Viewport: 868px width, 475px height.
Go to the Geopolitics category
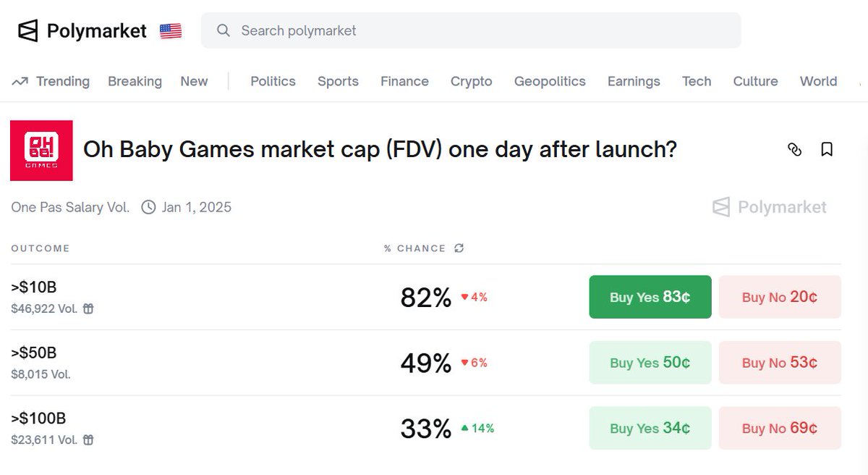pos(550,81)
